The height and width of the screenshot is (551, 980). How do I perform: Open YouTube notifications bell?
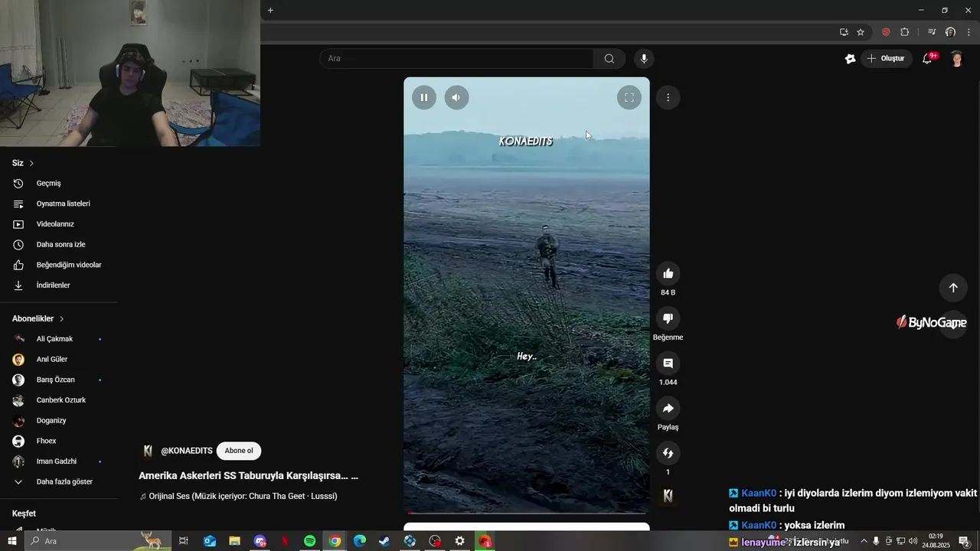pyautogui.click(x=927, y=58)
